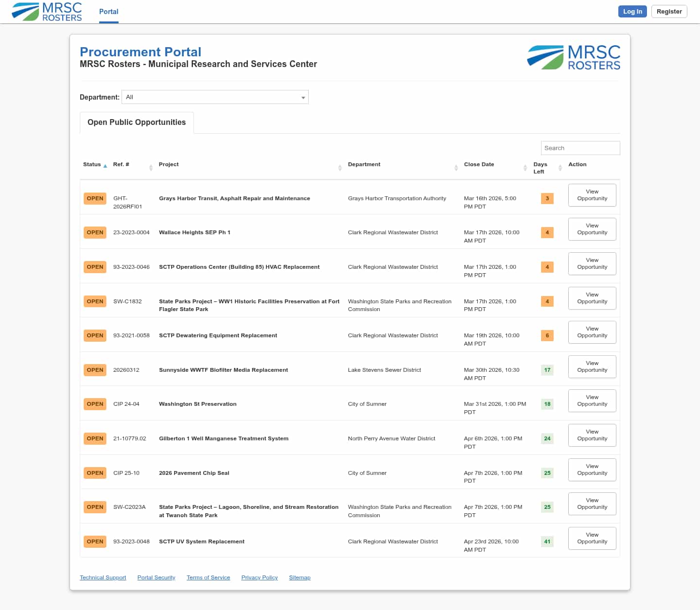View Opportunity for Fort Flagler State Park project
Viewport: 700px width, 610px height.
pyautogui.click(x=592, y=298)
